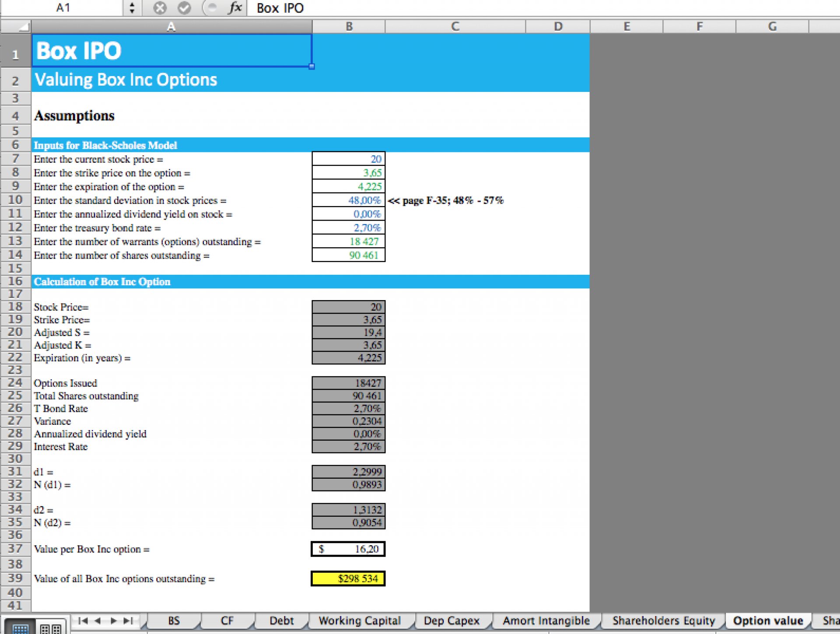The width and height of the screenshot is (840, 634).
Task: Click warrants outstanding input 18 427
Action: (349, 242)
